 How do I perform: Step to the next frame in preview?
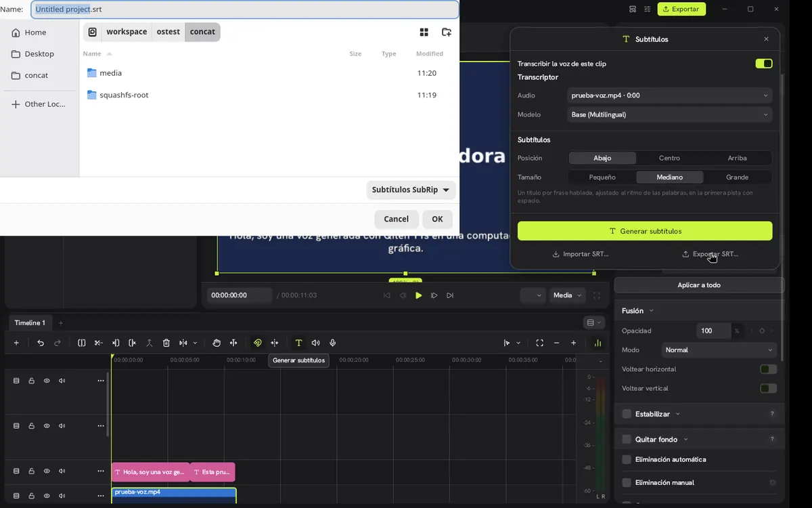click(434, 295)
